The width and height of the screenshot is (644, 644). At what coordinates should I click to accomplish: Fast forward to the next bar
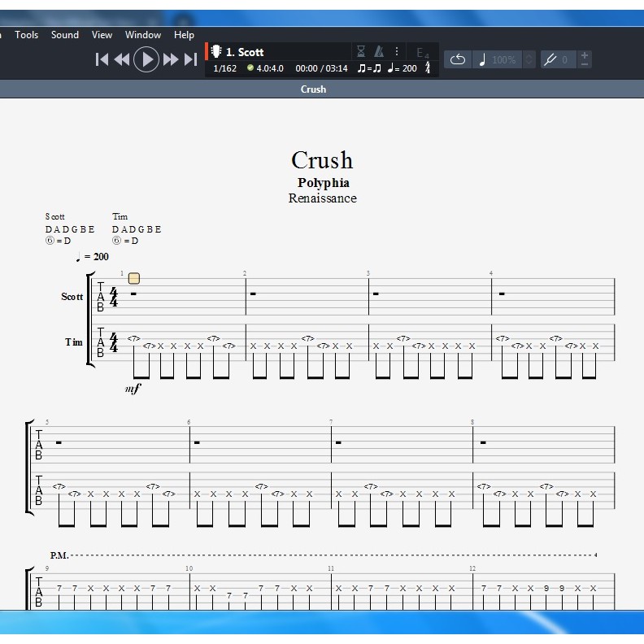tap(171, 59)
